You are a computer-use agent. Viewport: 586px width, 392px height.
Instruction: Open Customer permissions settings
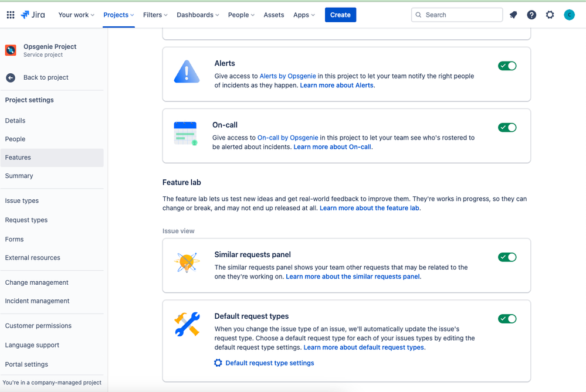coord(52,326)
